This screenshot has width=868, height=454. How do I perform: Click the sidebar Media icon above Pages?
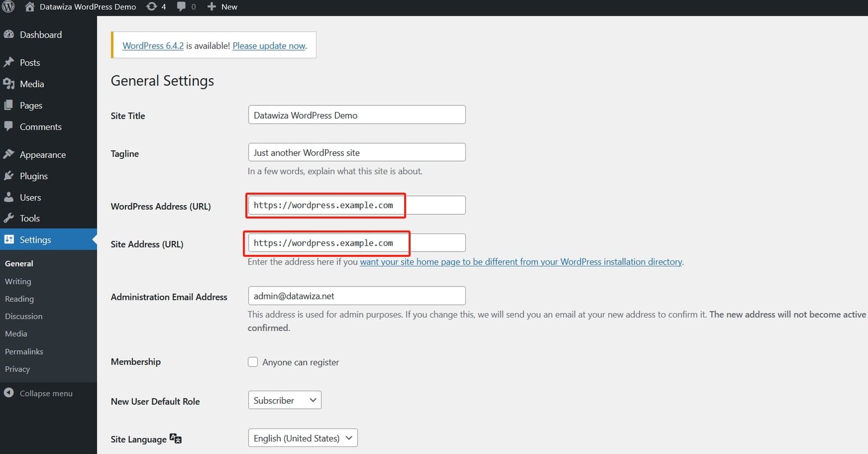coord(9,84)
